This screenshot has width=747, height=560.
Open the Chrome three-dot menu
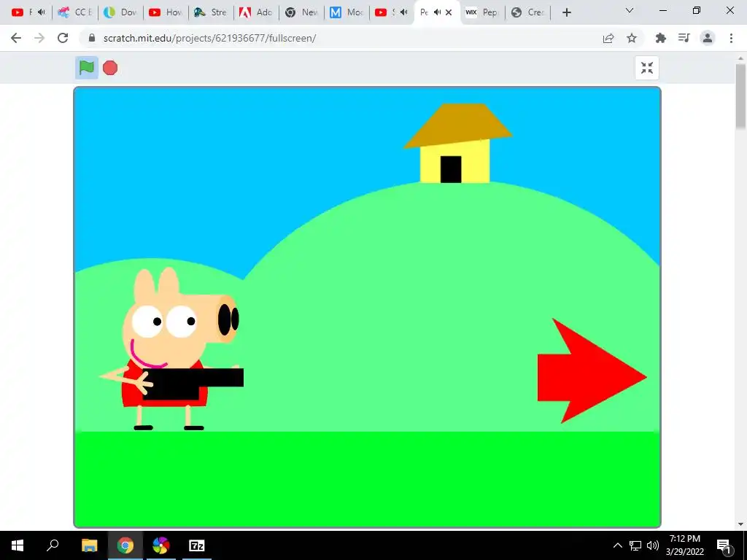(x=731, y=38)
